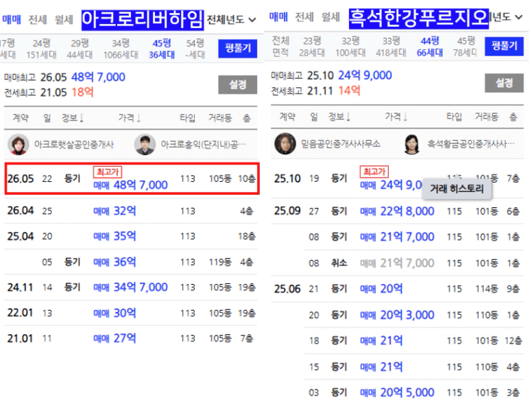Viewport: 532px width, 400px height.
Task: Click 매매최고 48억 7,000 summary
Action: 64,78
